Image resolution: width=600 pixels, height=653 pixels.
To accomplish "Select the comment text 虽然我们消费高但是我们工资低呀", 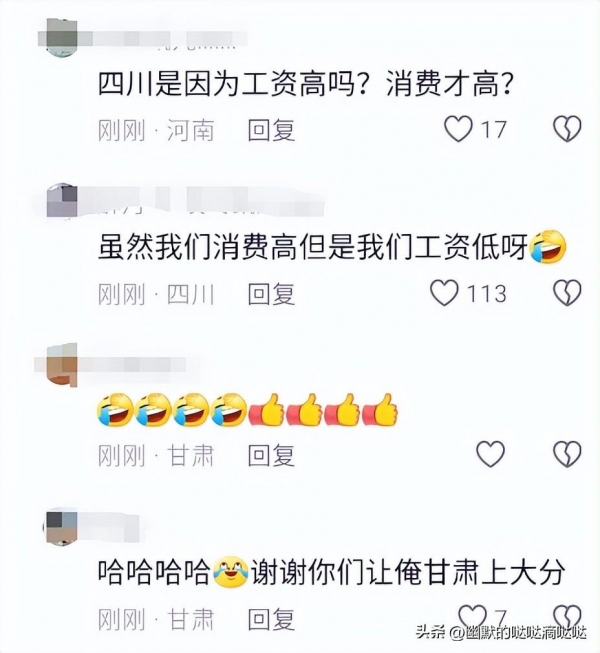I will tap(313, 249).
